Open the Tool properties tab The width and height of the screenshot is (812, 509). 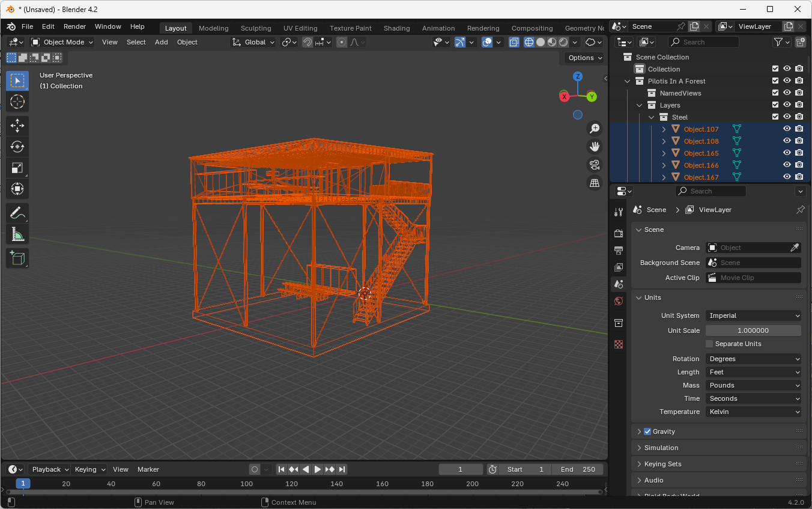(619, 212)
